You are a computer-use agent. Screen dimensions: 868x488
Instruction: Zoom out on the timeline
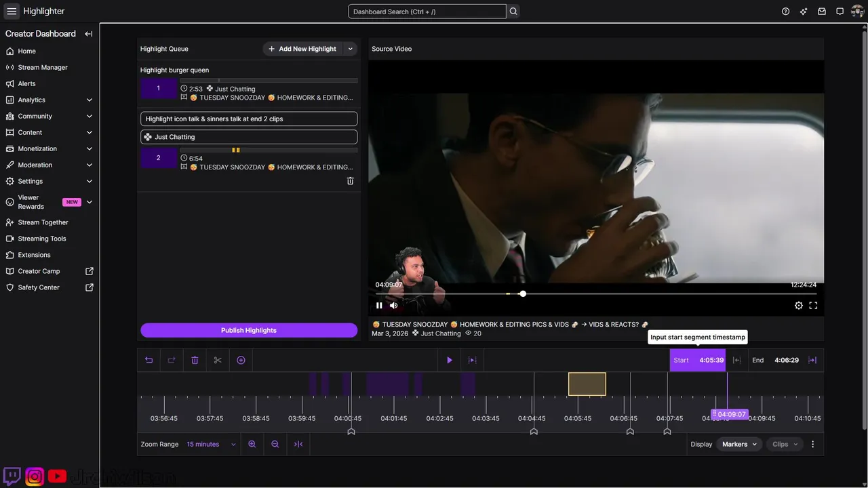(275, 445)
